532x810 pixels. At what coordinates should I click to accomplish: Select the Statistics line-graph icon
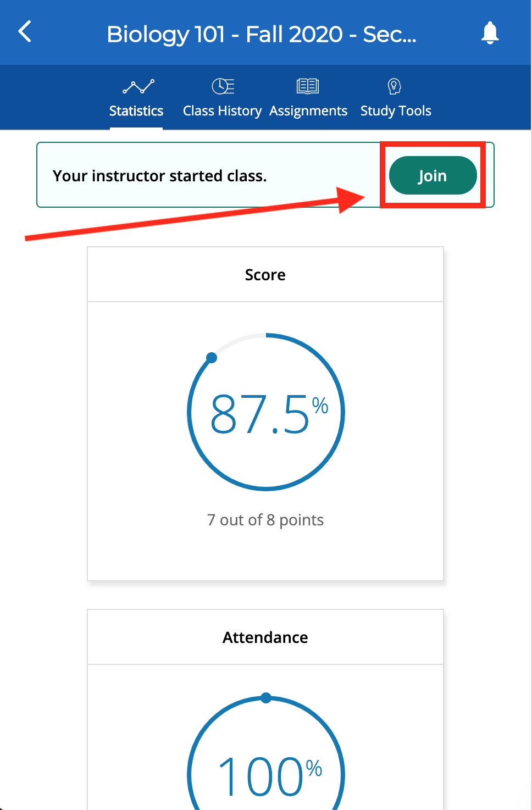136,86
